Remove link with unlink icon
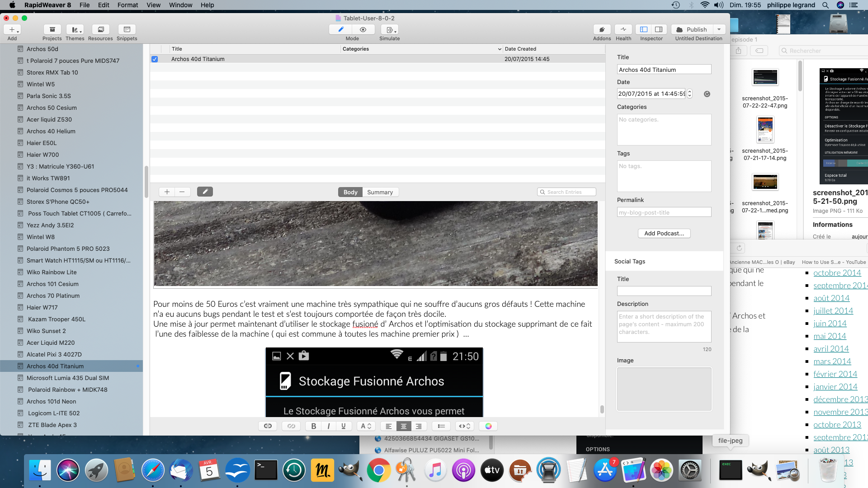This screenshot has height=488, width=868. tap(291, 426)
